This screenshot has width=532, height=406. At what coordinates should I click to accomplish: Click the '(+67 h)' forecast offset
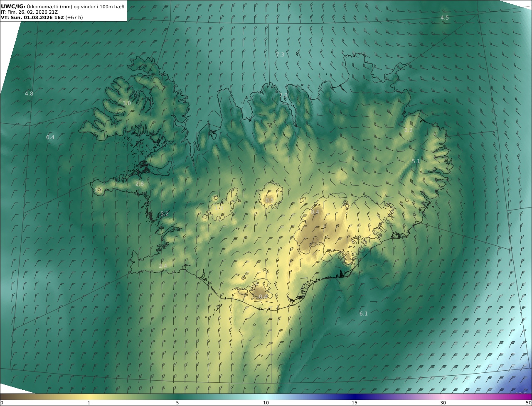pos(74,18)
